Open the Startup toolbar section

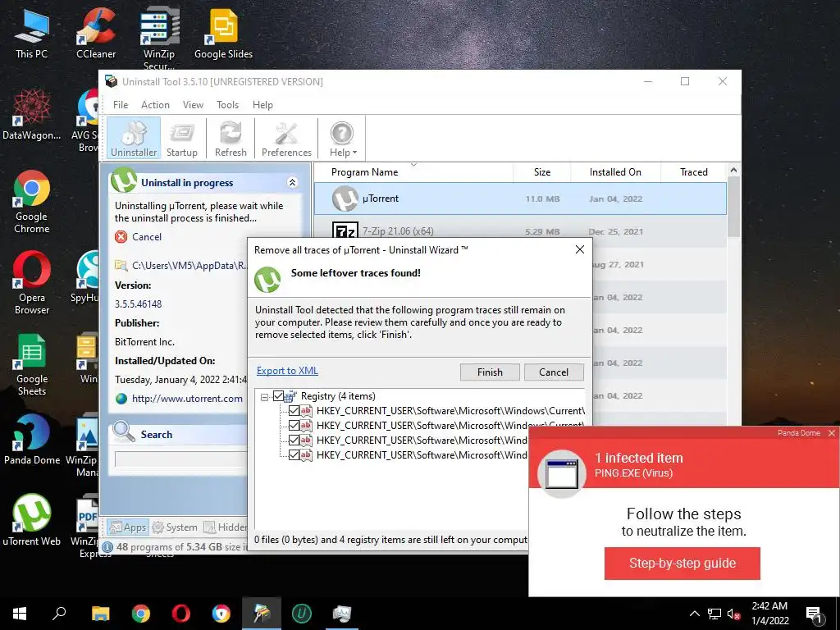tap(181, 138)
